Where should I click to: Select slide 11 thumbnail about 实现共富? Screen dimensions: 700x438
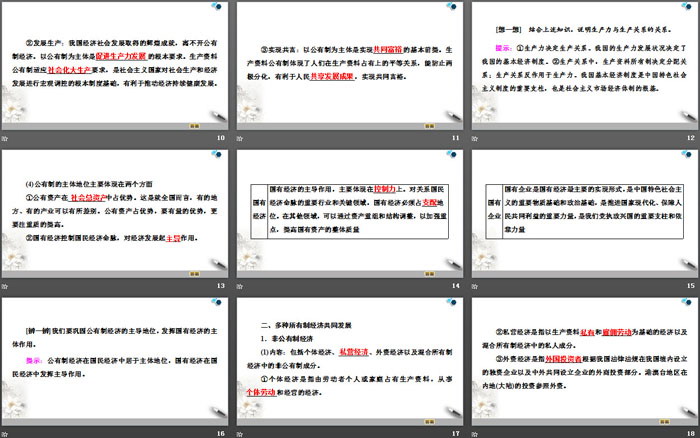tap(350, 66)
